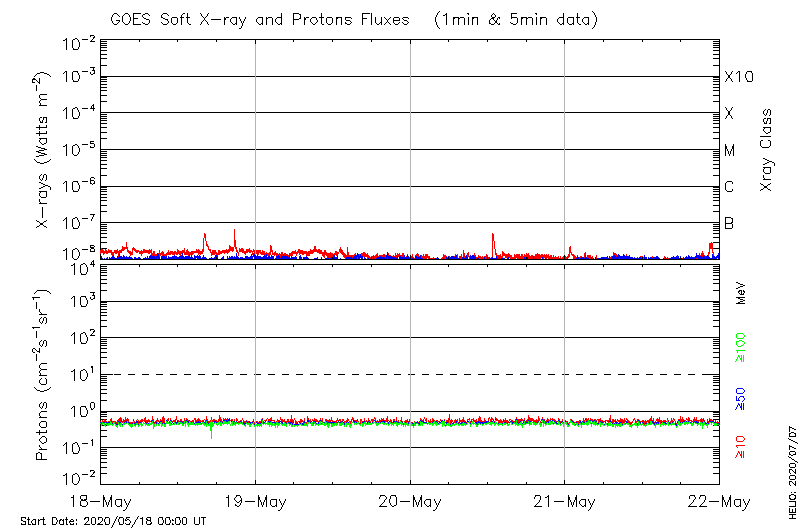Click the red ≥10 MeV legend label

741,448
